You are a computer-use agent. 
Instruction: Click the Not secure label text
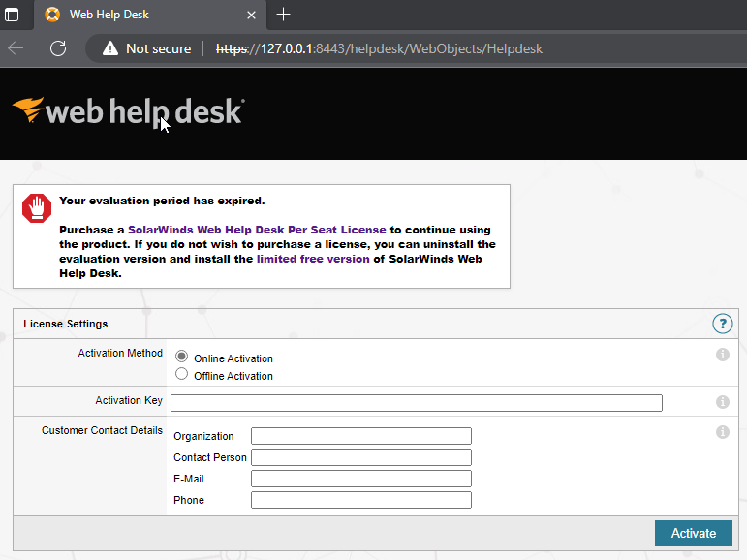(158, 48)
